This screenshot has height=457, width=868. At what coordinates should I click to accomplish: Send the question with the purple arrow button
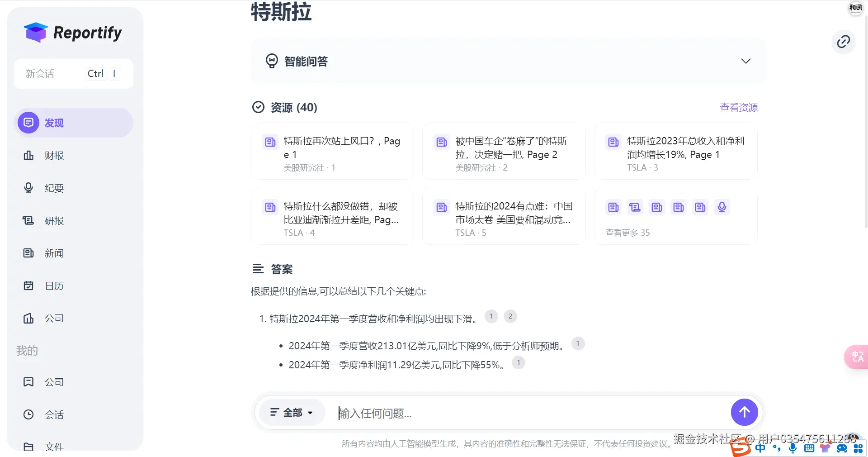click(744, 412)
